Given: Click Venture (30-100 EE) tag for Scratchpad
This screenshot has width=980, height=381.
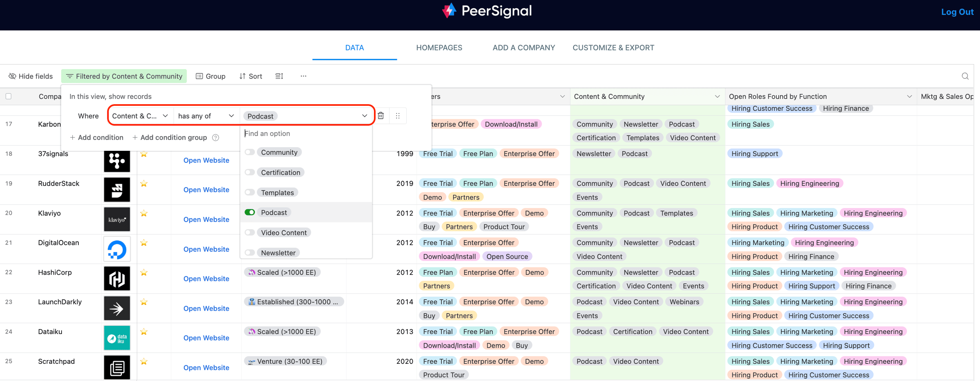Looking at the screenshot, I should click(285, 361).
